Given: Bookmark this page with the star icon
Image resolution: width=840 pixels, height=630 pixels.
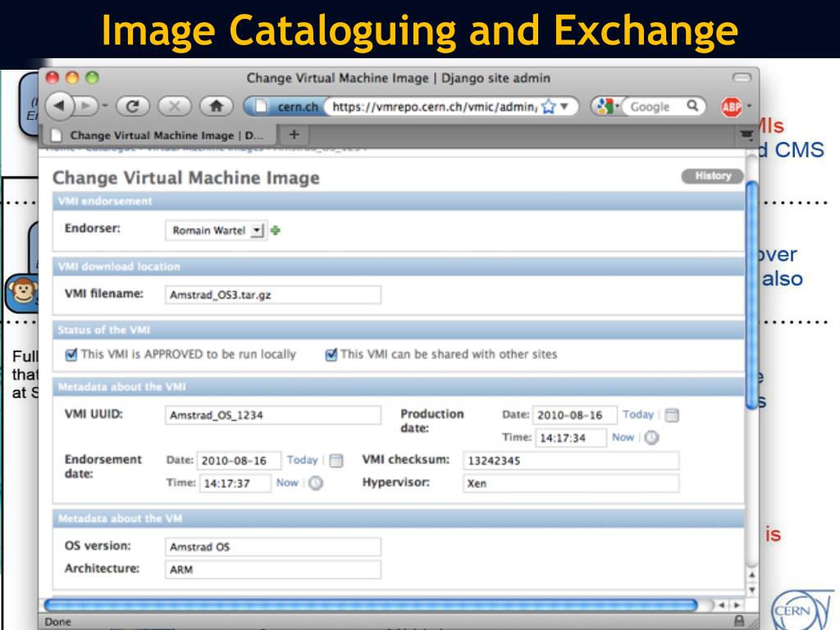Looking at the screenshot, I should [x=549, y=107].
